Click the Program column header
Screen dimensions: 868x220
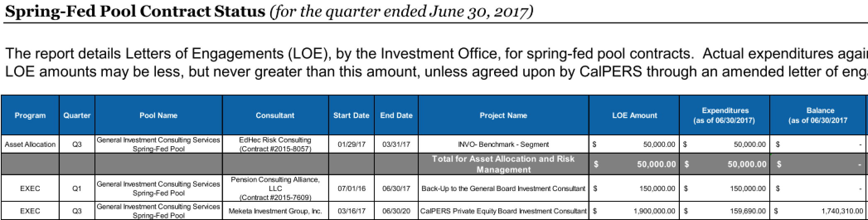tap(30, 115)
